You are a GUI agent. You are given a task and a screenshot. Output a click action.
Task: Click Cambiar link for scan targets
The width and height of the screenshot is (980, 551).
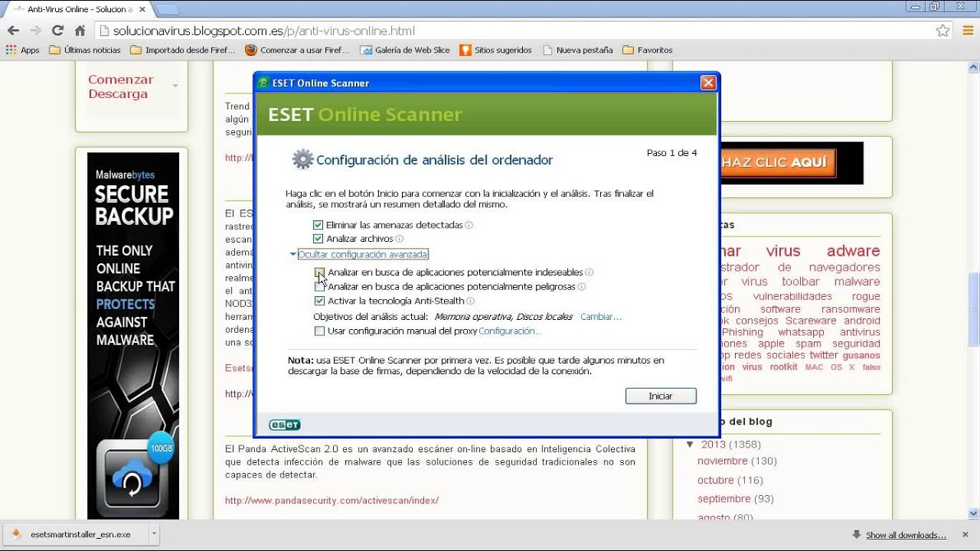pos(601,317)
